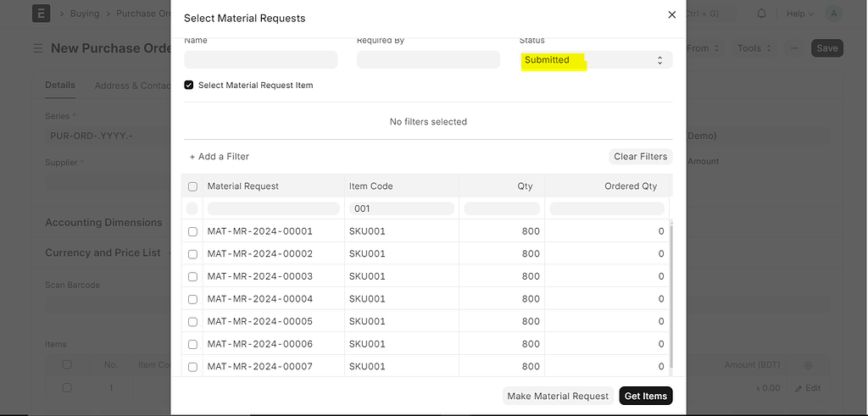Check the row MAT-MR-2024-00002
This screenshot has width=868, height=416.
pyautogui.click(x=192, y=254)
